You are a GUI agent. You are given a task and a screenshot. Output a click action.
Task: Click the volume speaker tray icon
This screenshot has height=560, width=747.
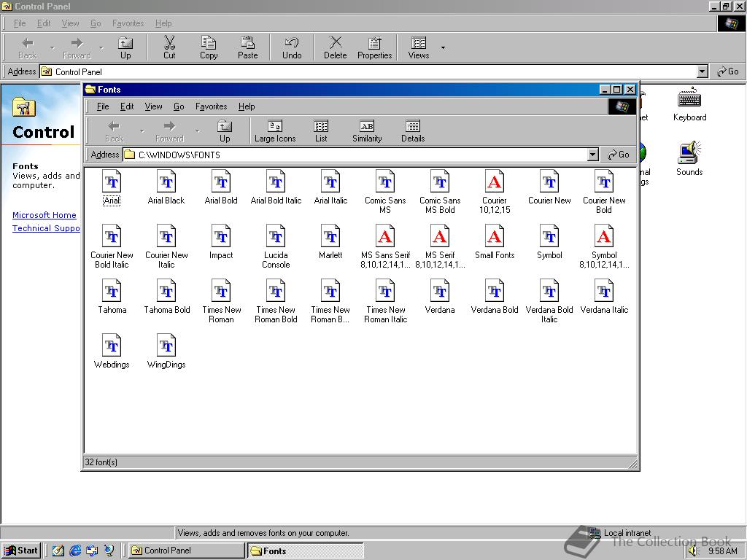click(693, 551)
